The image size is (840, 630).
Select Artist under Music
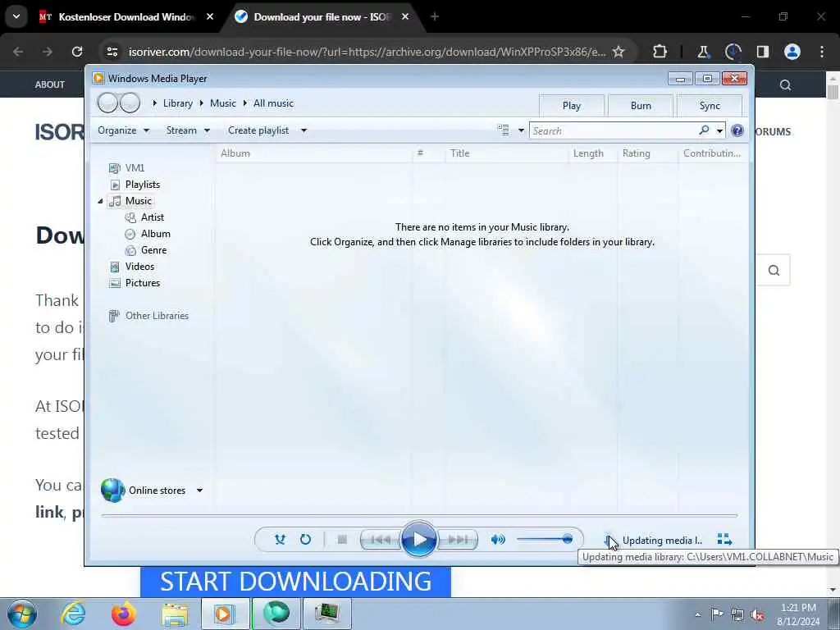click(x=152, y=217)
